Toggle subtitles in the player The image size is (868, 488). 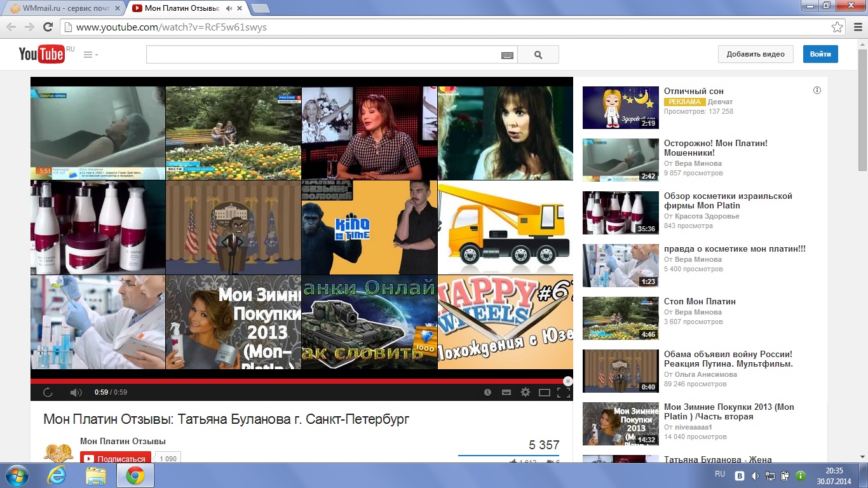pos(506,393)
